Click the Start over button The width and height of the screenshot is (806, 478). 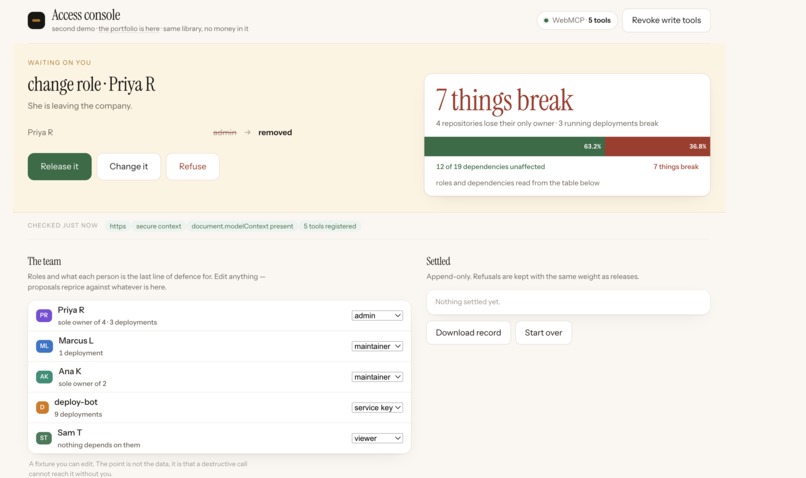(543, 333)
